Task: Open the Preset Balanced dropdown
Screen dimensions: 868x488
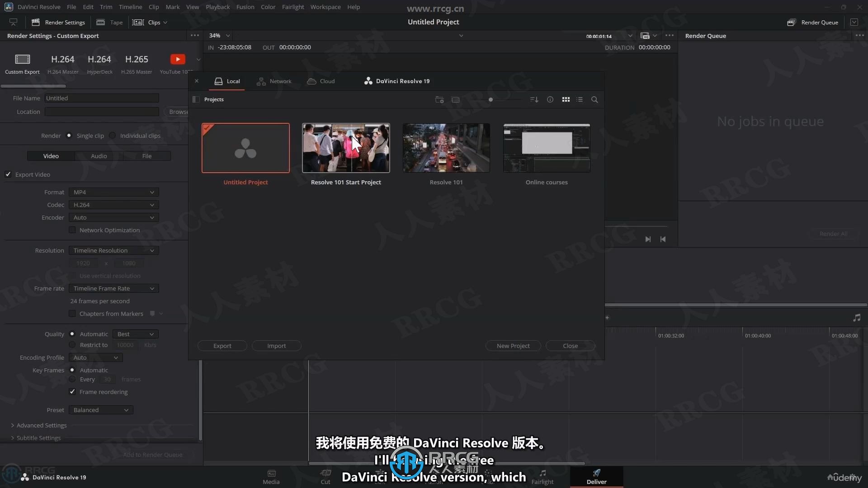Action: (101, 410)
